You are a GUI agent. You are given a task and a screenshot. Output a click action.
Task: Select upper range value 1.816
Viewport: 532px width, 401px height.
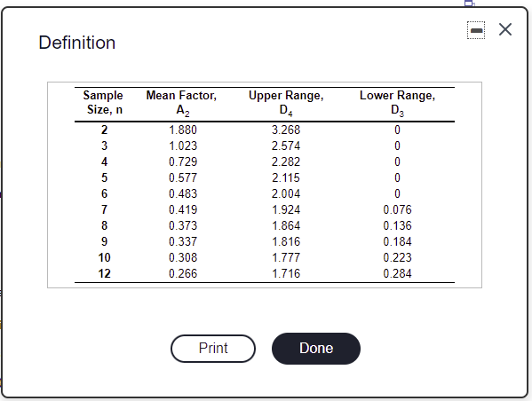point(286,241)
